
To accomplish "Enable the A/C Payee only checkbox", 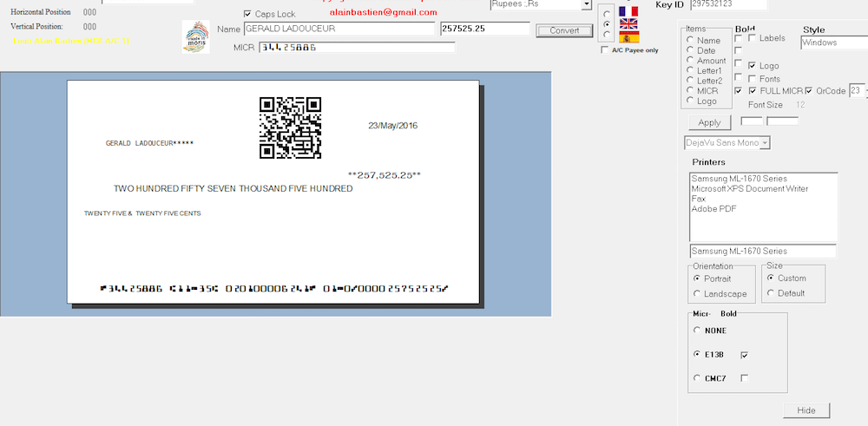I will (x=604, y=50).
